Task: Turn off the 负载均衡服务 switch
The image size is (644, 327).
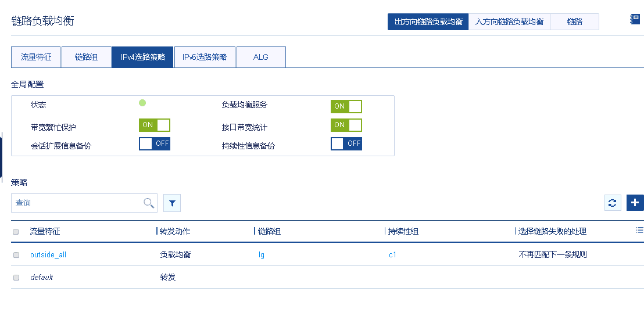Action: (346, 106)
